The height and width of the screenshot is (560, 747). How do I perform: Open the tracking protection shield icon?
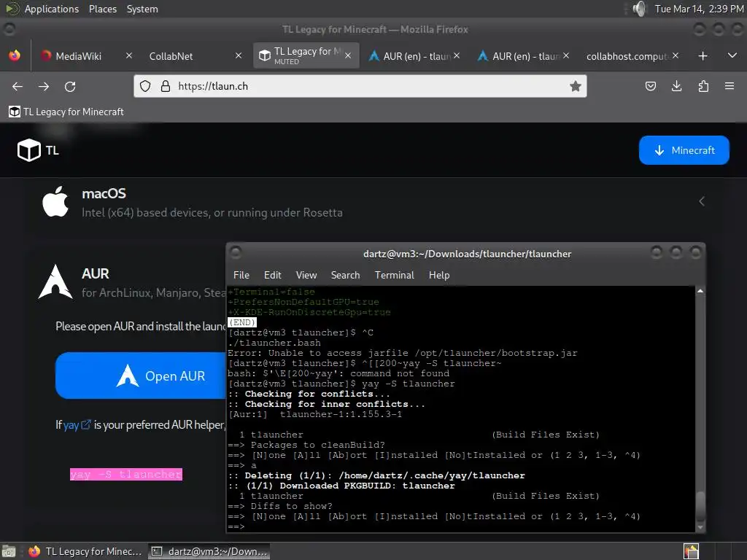tap(145, 86)
